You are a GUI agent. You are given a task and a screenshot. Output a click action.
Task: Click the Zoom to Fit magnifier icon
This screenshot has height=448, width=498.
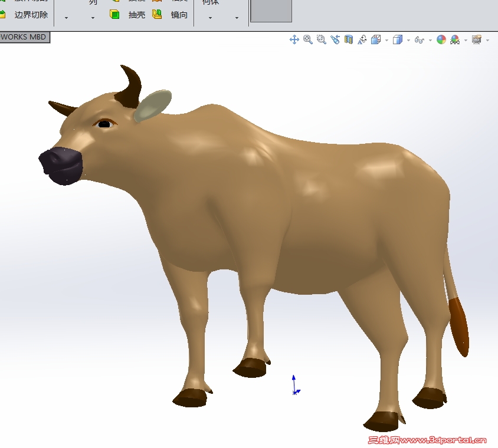pyautogui.click(x=307, y=39)
